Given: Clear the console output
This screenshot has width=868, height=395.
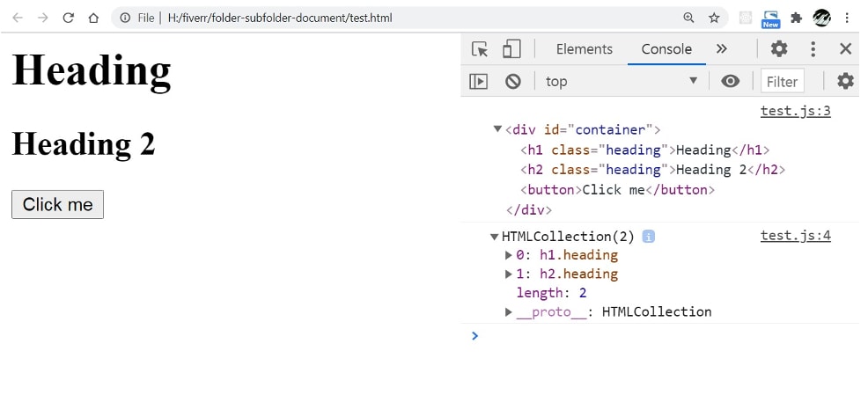Looking at the screenshot, I should click(x=513, y=82).
